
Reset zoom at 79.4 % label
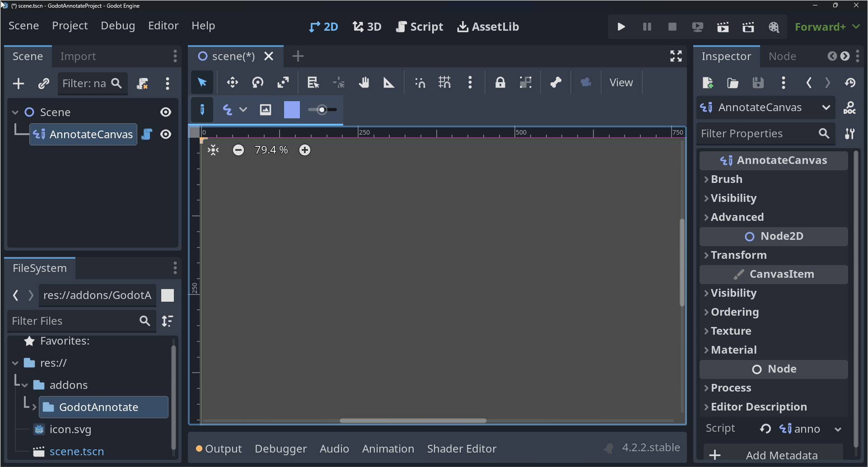(271, 150)
